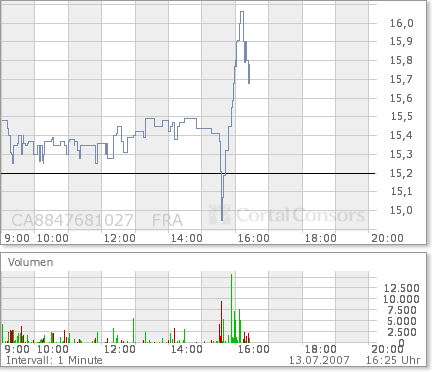
Task: Click the tallest red volume bar
Action: click(x=221, y=322)
